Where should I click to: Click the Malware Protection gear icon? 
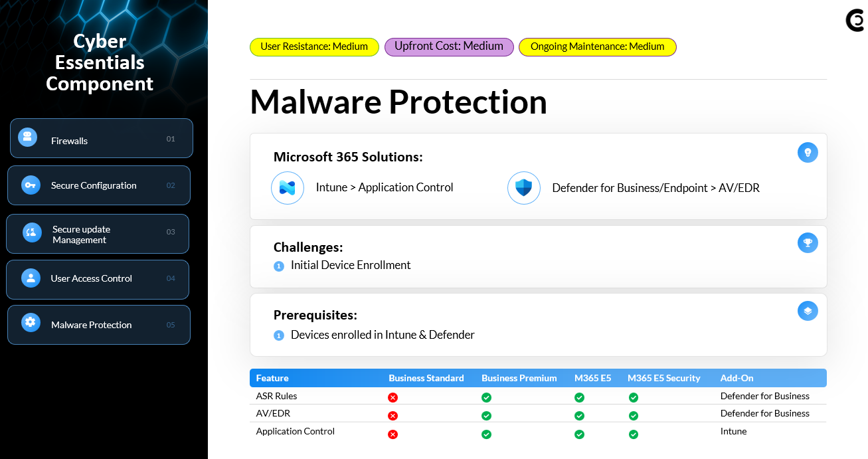[x=30, y=323]
